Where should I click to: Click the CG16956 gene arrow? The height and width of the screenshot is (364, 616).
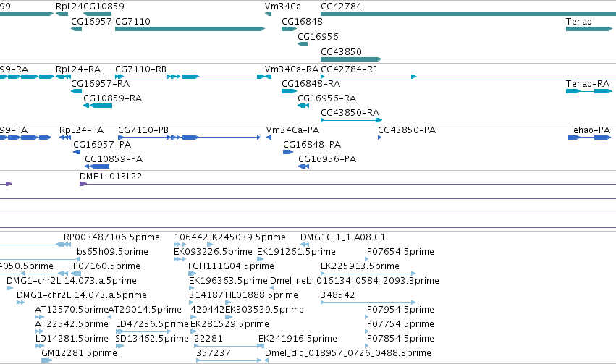point(303,44)
